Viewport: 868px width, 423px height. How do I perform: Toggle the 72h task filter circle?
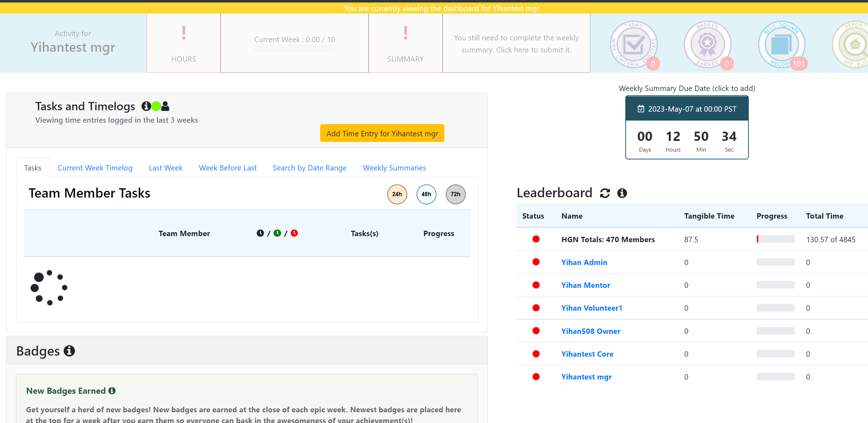(x=455, y=194)
